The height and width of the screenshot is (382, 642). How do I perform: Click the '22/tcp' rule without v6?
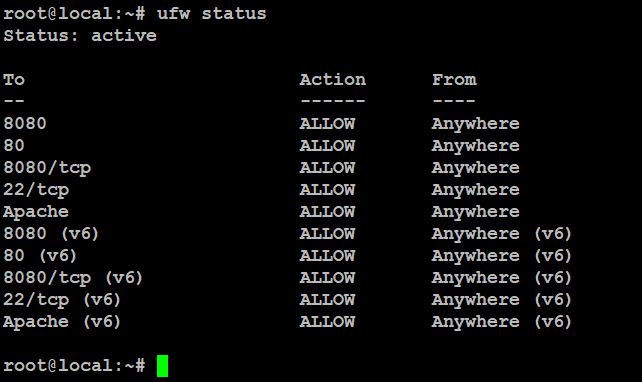(x=36, y=190)
